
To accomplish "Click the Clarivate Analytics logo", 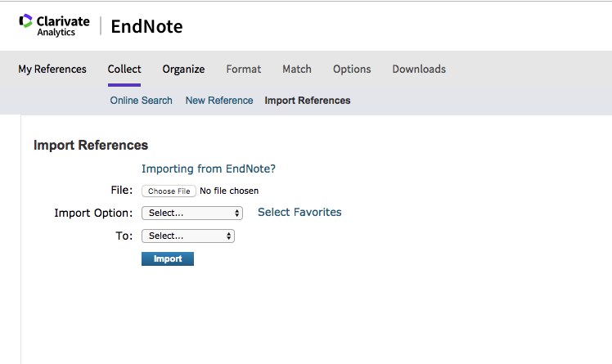I will pos(54,25).
